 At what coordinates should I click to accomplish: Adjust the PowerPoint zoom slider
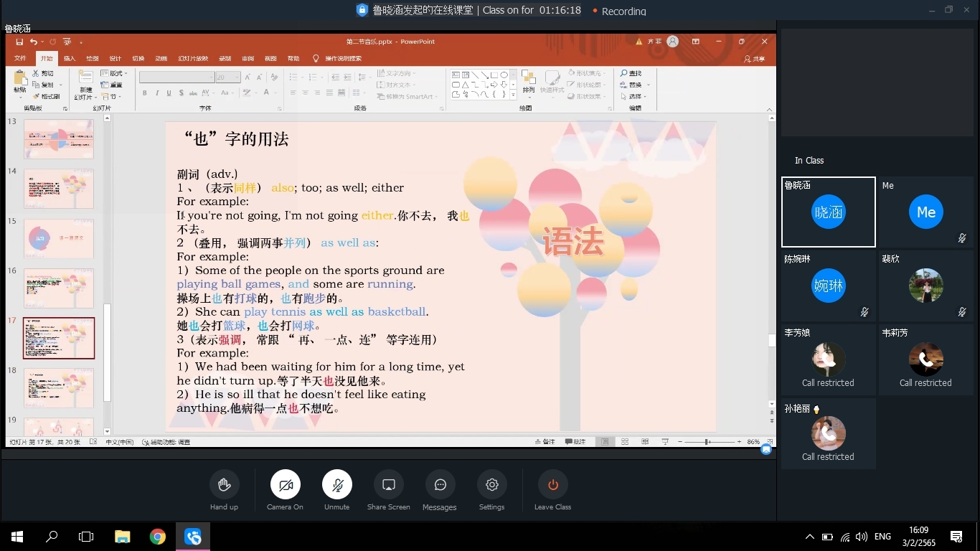click(x=707, y=442)
